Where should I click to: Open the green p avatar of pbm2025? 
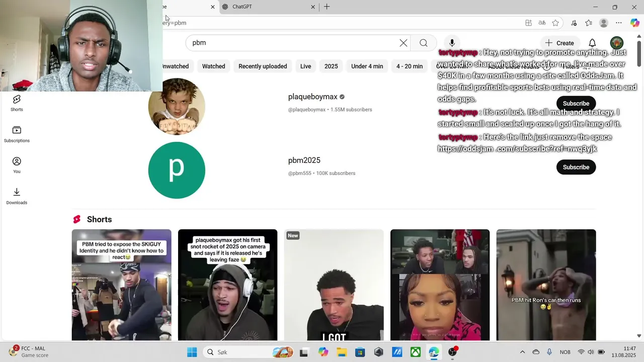177,170
